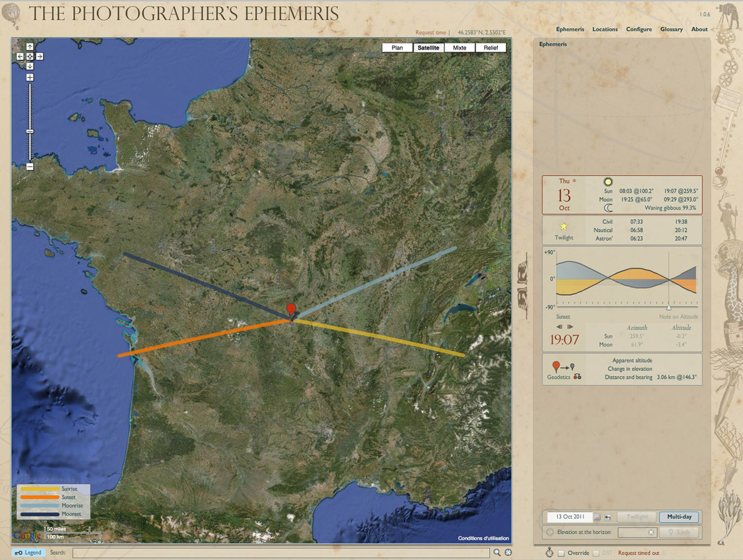
Task: Pan the map down with the arrow
Action: tap(30, 66)
